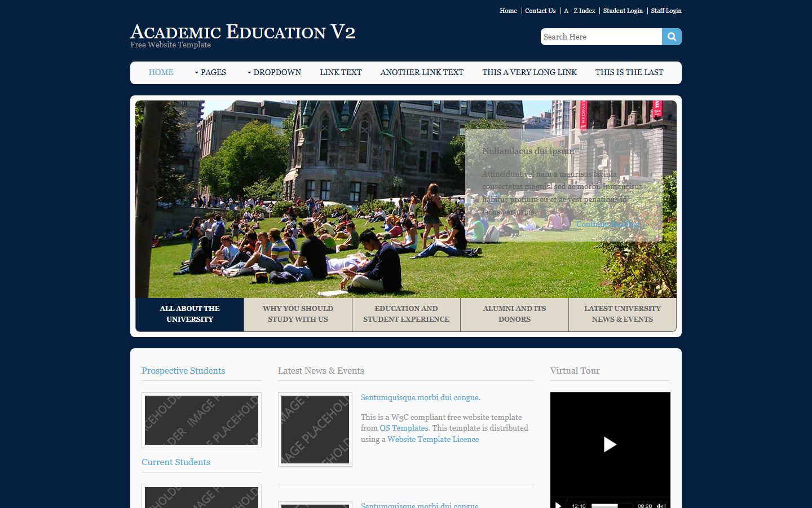Select the All About The University tab
The width and height of the screenshot is (812, 508).
pos(190,314)
